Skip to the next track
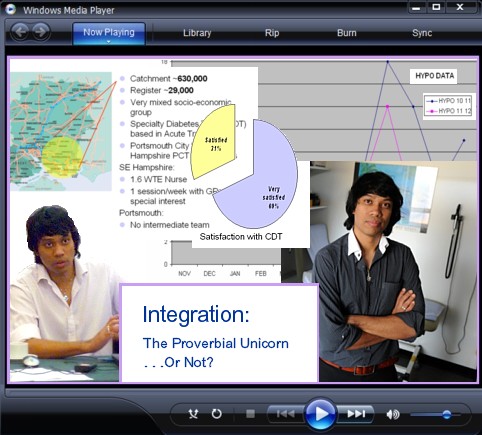The image size is (482, 435). click(356, 414)
